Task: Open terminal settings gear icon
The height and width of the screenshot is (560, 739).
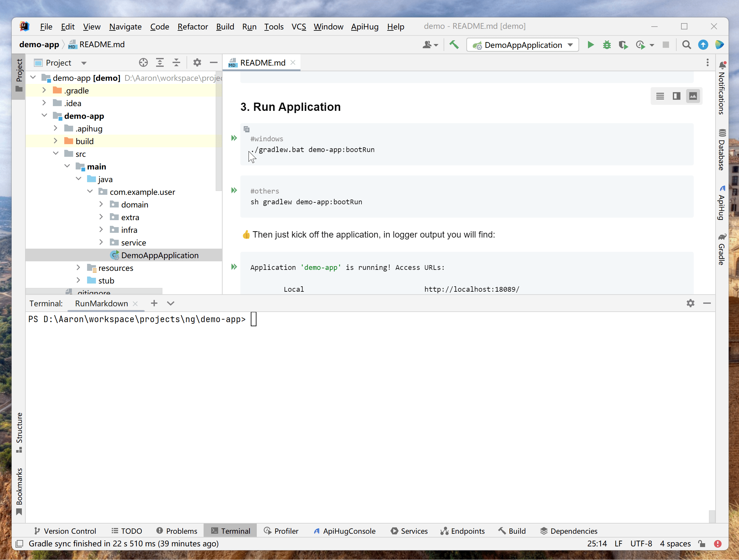Action: pos(690,303)
